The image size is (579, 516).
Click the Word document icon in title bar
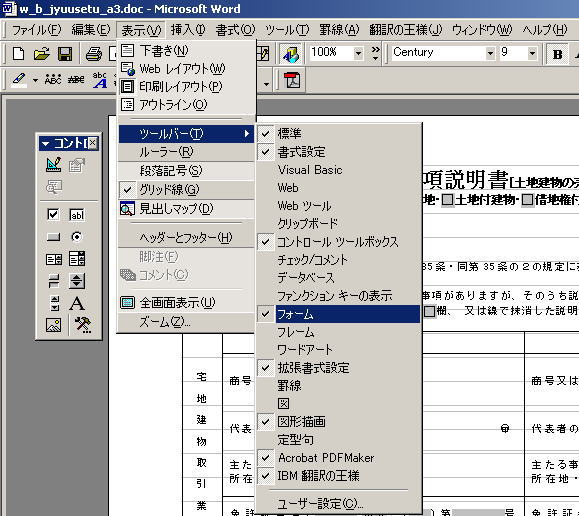[x=8, y=8]
